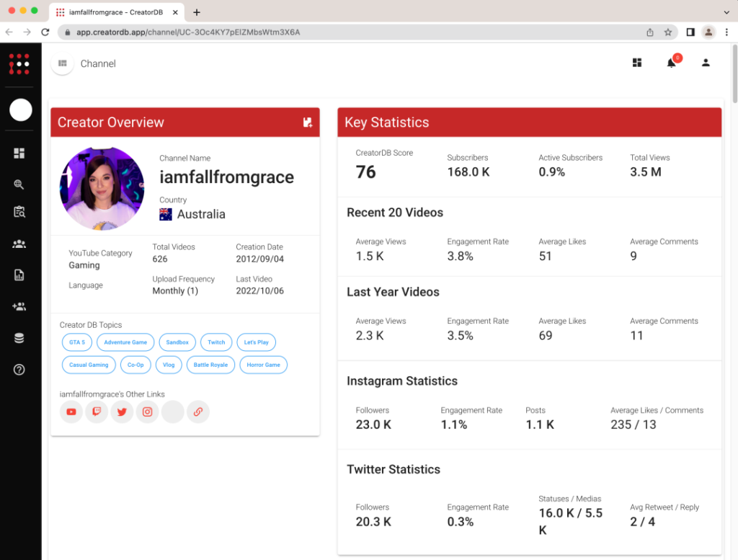Open the report document icon in sidebar
Viewport: 738px width, 560px height.
19,275
